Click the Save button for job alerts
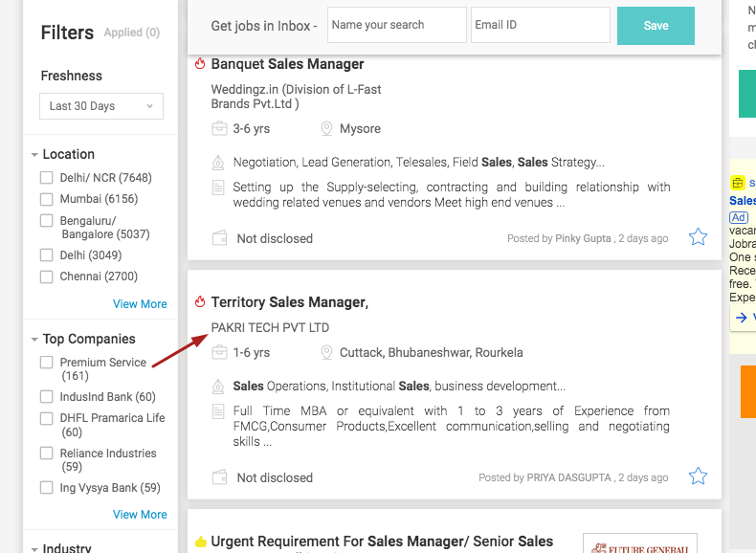This screenshot has width=756, height=553. 656,26
